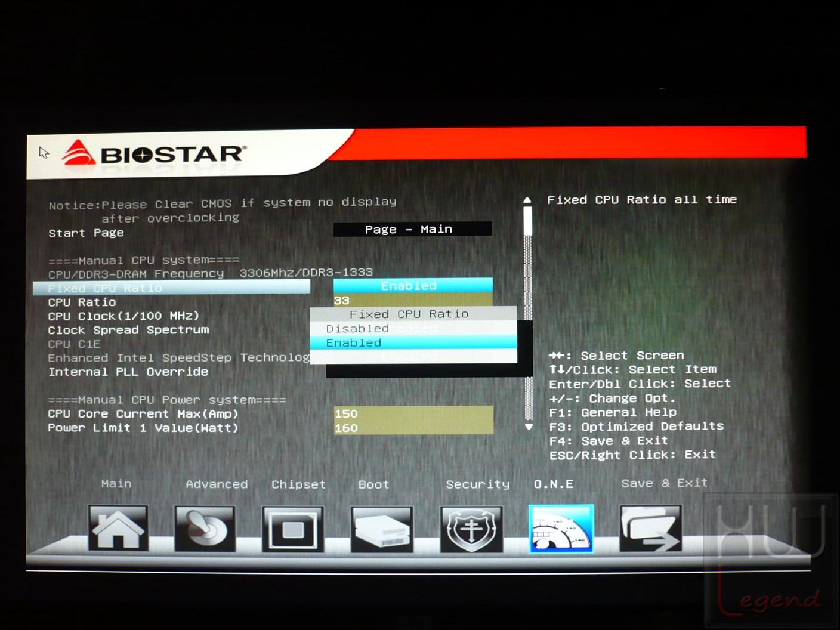
Task: Open the Chipset chip icon
Action: (293, 529)
